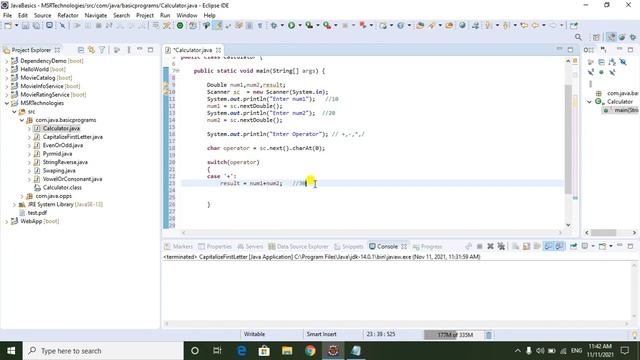Open the Navigate menu
Image resolution: width=640 pixels, height=360 pixels.
(x=96, y=15)
